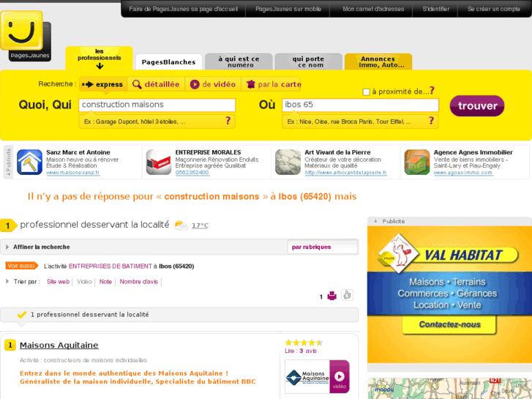Switch to détaillée search mode
Screen dimensions: 532x399
(156, 84)
